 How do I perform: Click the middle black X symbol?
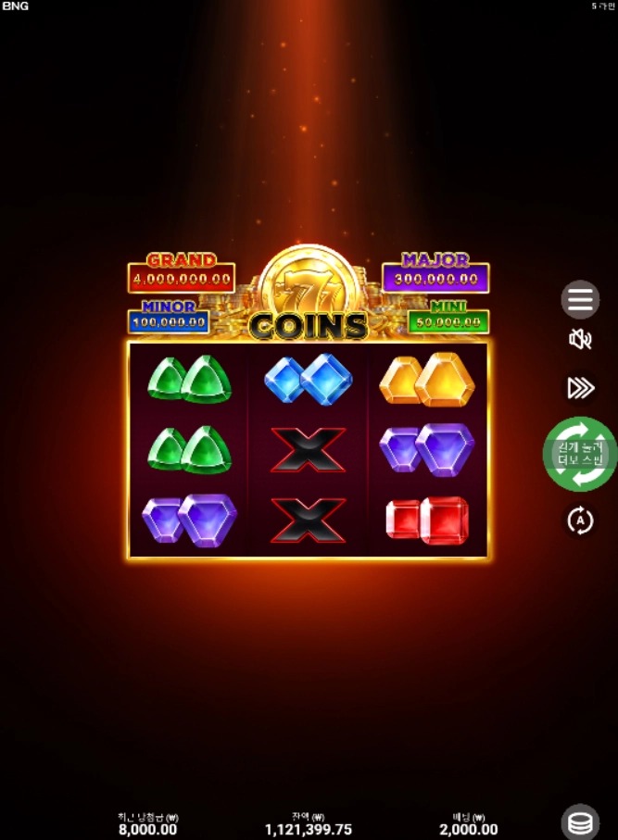308,450
